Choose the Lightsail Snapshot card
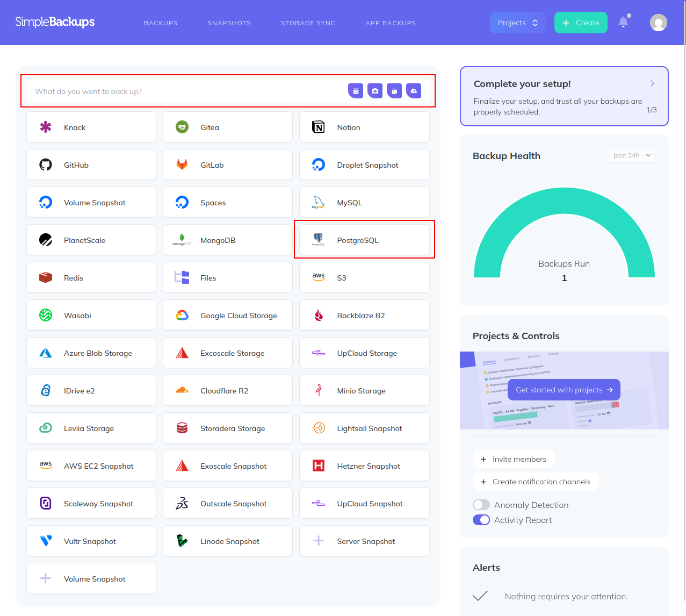686x616 pixels. click(x=364, y=428)
